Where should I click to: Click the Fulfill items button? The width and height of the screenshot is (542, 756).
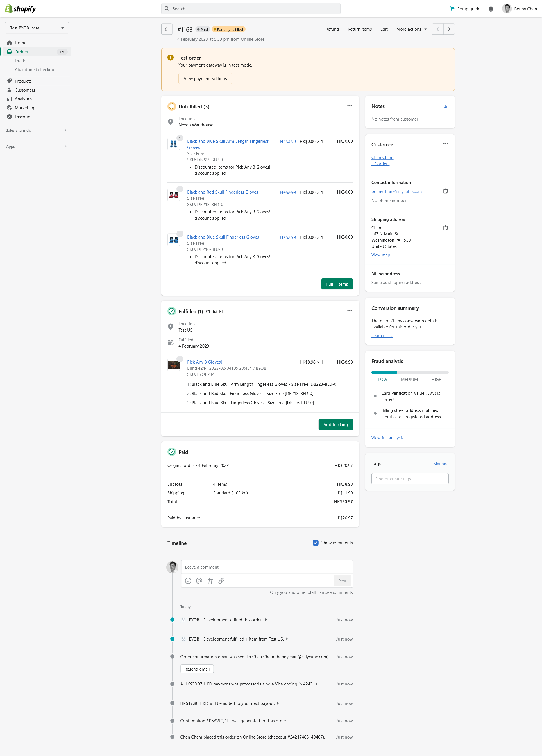point(337,284)
